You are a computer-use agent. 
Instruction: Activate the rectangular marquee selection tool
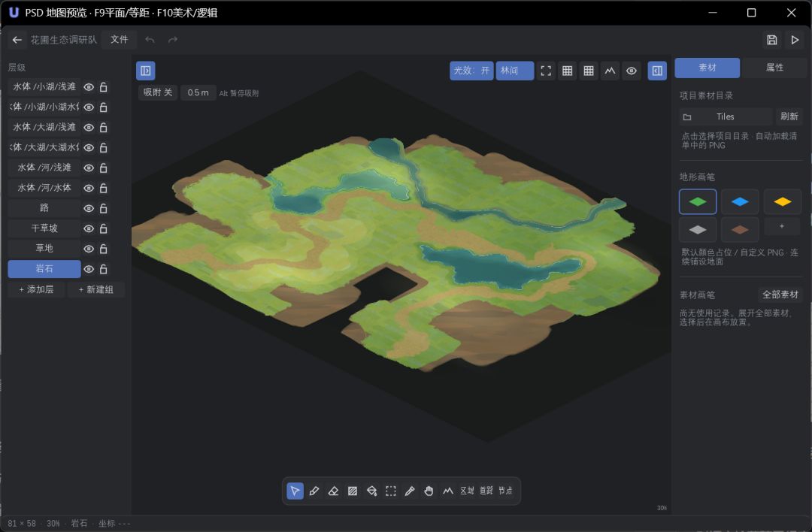pyautogui.click(x=391, y=491)
